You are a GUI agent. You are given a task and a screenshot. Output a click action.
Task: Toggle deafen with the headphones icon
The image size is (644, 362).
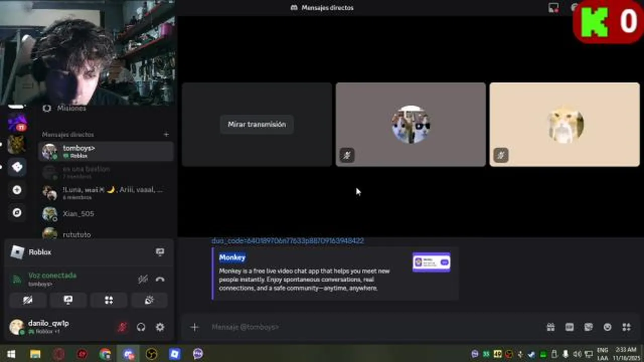pyautogui.click(x=141, y=327)
